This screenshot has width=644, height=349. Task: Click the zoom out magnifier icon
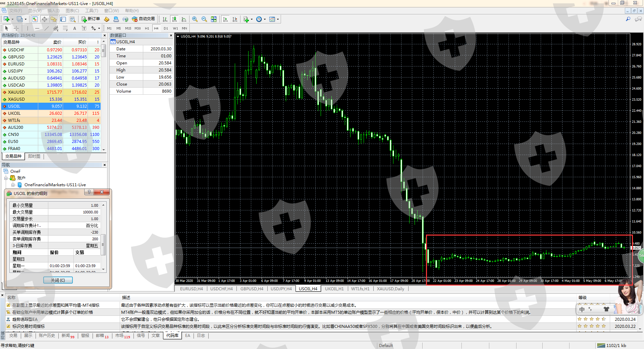(204, 19)
